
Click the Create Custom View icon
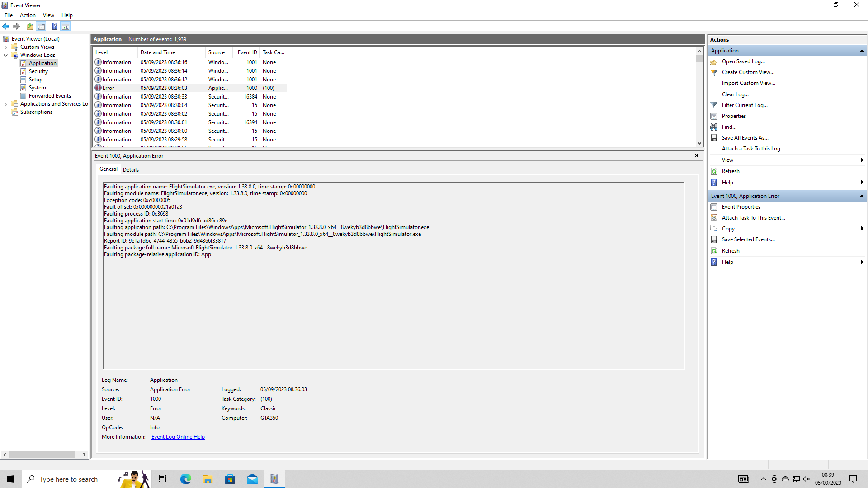(714, 72)
